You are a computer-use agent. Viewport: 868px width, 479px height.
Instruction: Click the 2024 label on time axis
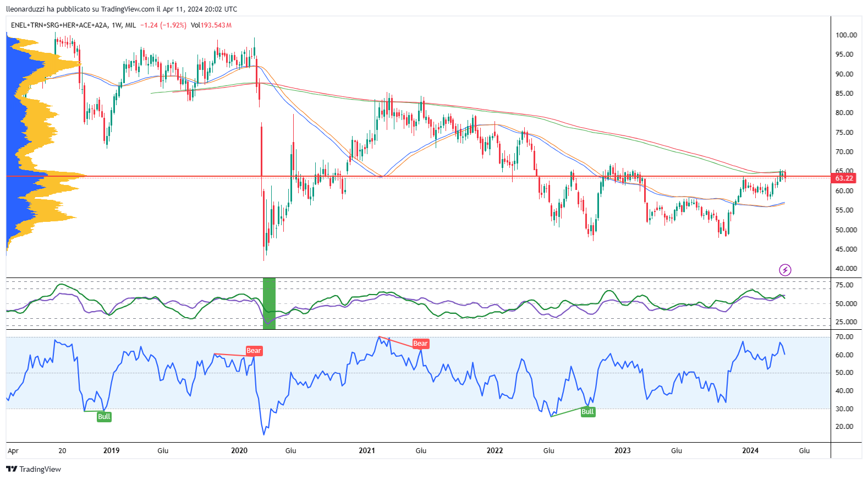[750, 450]
